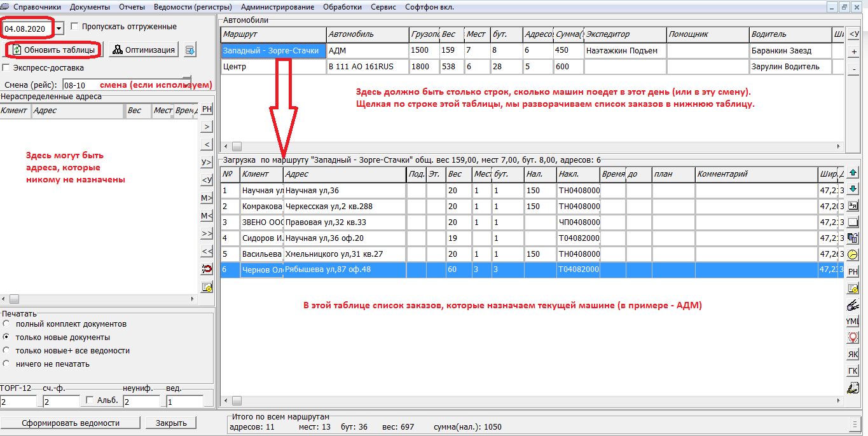Click the Обновить таблицы button
The width and height of the screenshot is (868, 436).
coord(54,50)
